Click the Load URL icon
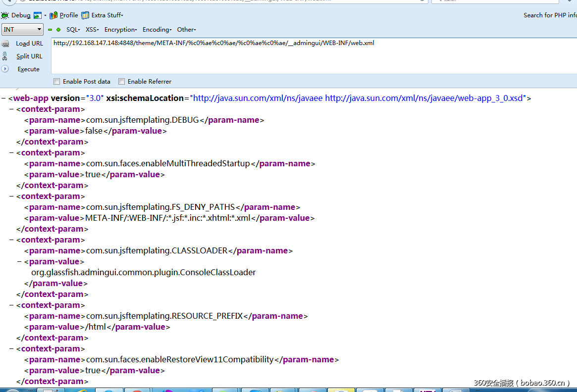 pyautogui.click(x=5, y=44)
